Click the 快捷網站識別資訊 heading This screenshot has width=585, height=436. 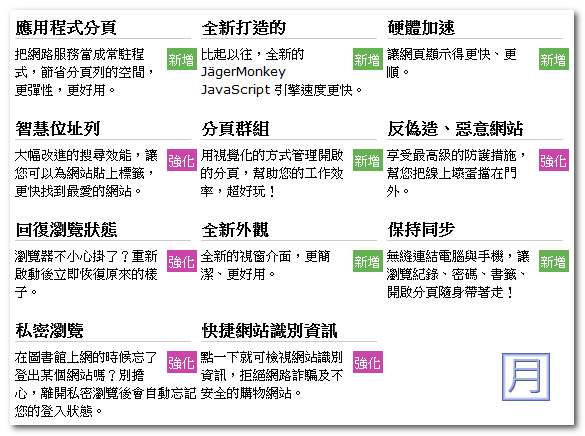pos(269,330)
